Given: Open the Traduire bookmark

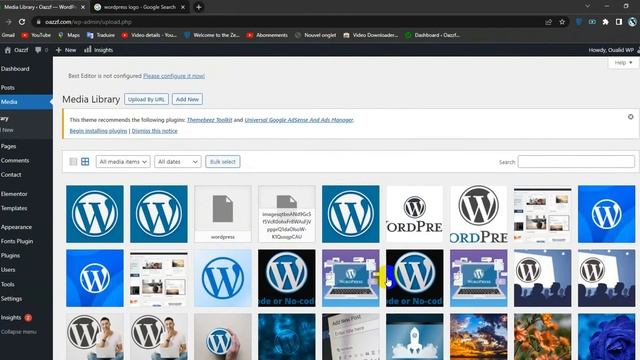Looking at the screenshot, I should [x=101, y=35].
